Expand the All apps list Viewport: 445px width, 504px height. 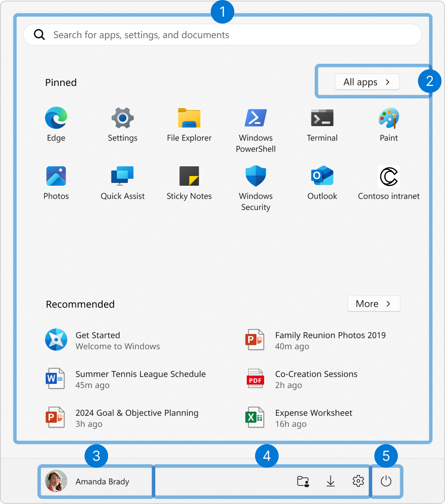367,82
